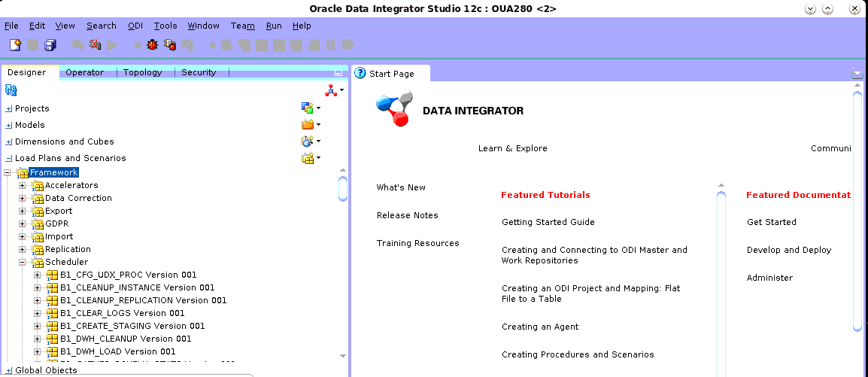This screenshot has width=868, height=377.
Task: Click the Scheduler folder icon
Action: pyautogui.click(x=38, y=262)
